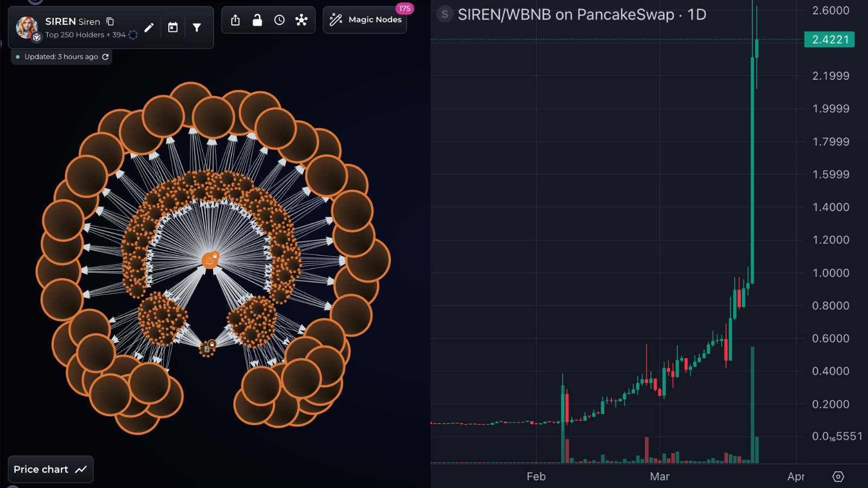Toggle the Price chart button

50,470
